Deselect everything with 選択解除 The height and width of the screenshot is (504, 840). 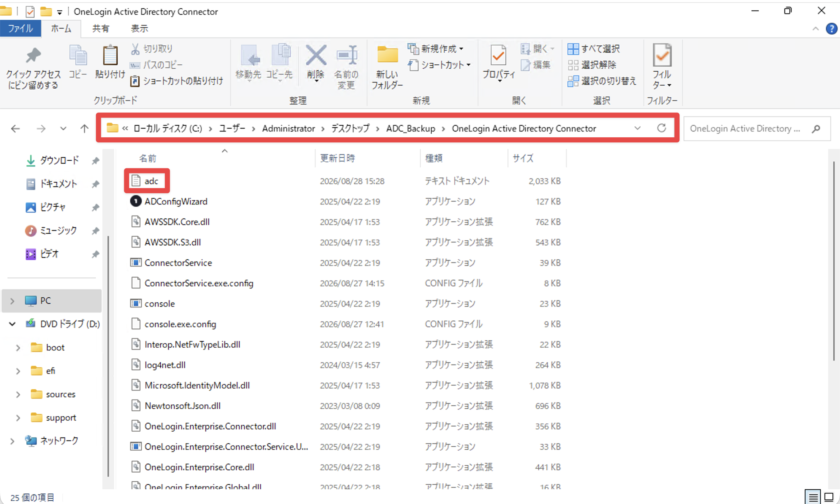[592, 65]
